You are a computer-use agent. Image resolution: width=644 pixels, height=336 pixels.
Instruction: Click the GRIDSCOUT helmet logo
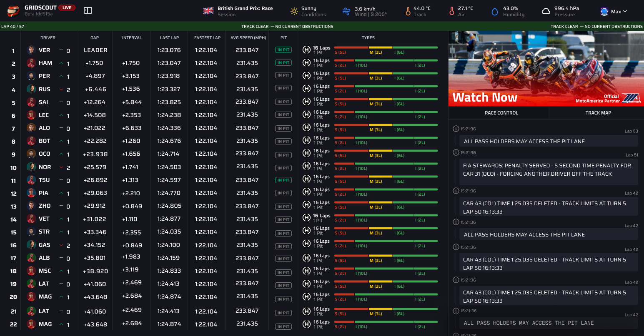click(x=13, y=11)
